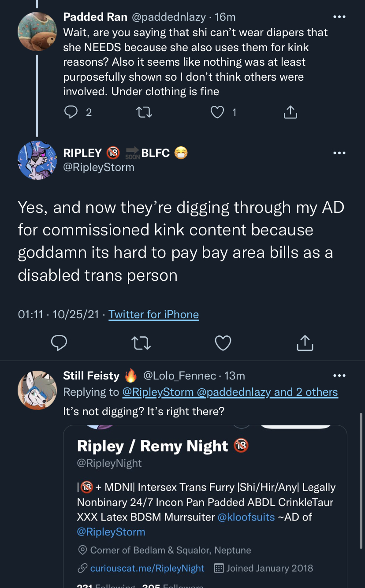Viewport: 365px width, 588px height.
Task: View RIPLEY's profile avatar
Action: coord(37,160)
